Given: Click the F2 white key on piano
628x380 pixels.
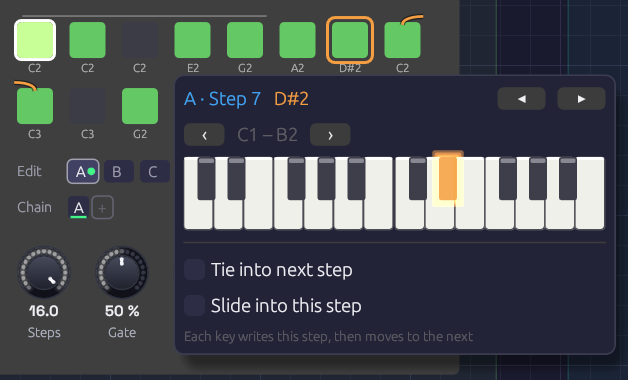Looking at the screenshot, I should click(x=500, y=215).
